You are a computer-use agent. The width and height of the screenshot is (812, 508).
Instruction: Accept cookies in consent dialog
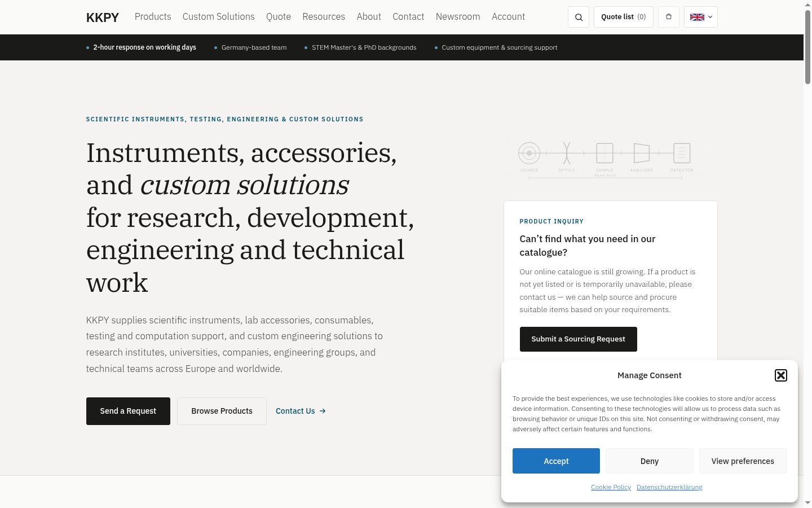point(556,461)
